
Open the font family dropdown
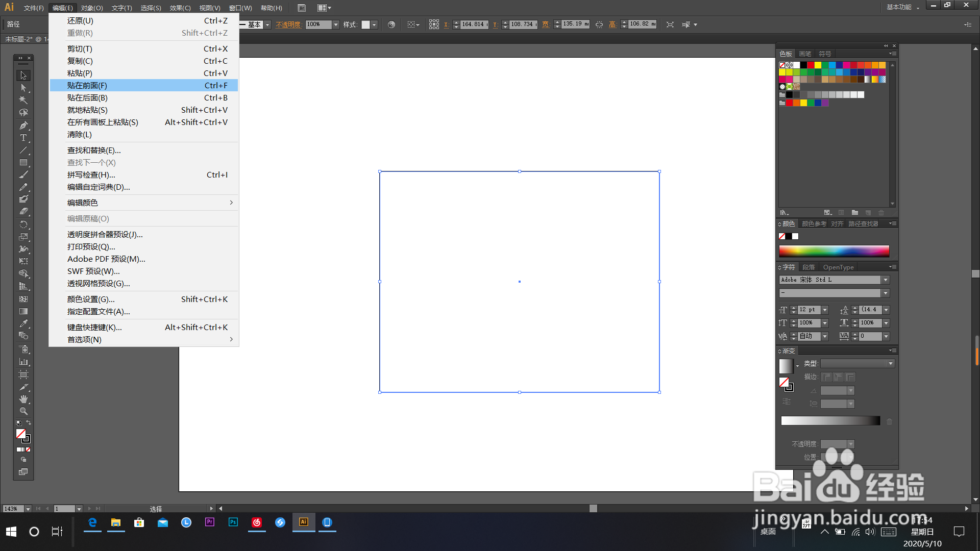point(886,280)
